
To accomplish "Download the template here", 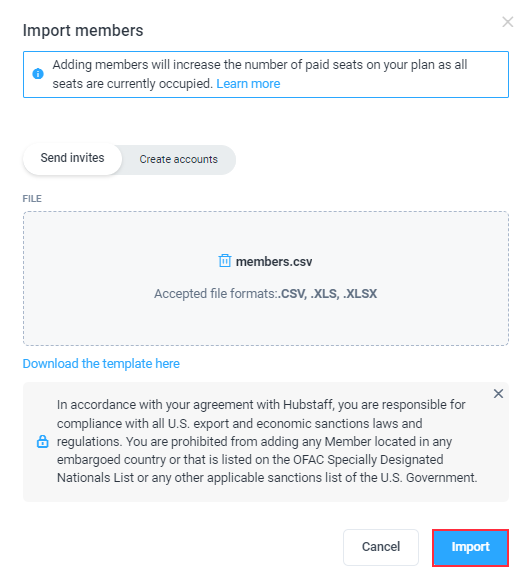I will pos(101,364).
